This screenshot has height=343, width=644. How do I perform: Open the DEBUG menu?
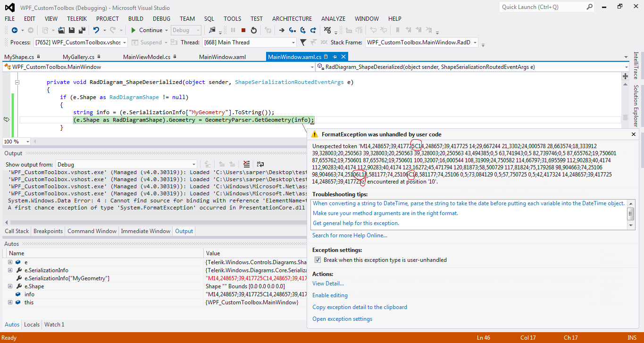pyautogui.click(x=162, y=19)
